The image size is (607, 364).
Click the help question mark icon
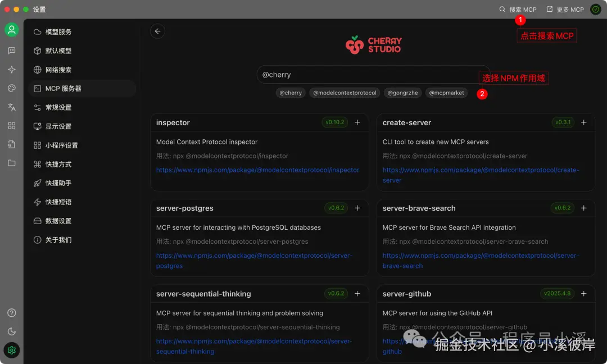(12, 312)
